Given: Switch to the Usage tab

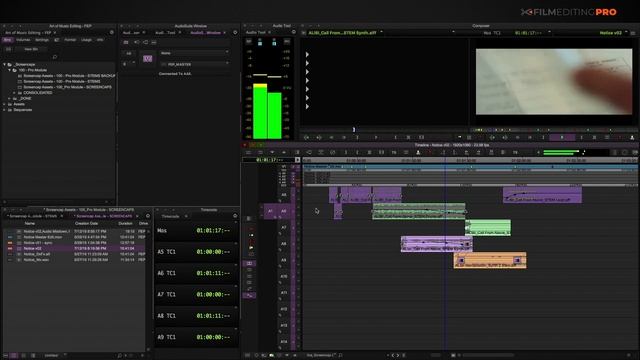Looking at the screenshot, I should [86, 40].
